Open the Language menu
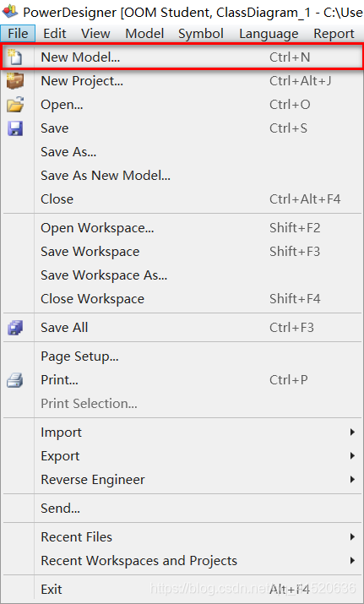 click(269, 34)
